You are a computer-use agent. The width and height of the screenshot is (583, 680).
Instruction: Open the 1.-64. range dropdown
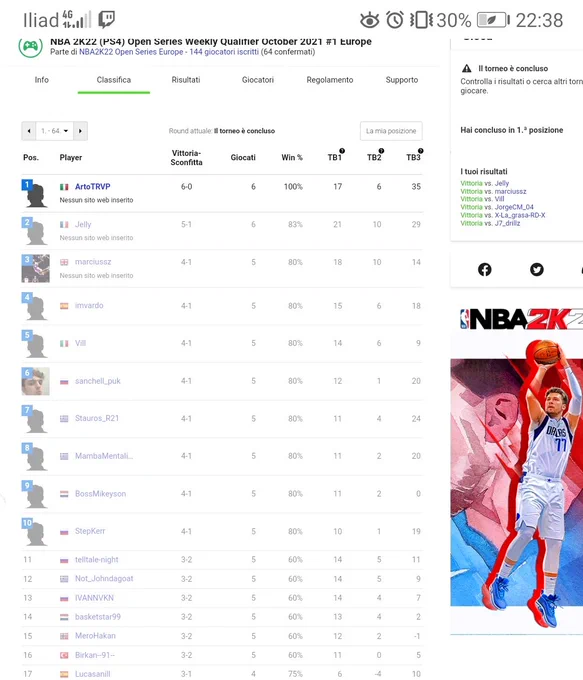[55, 131]
